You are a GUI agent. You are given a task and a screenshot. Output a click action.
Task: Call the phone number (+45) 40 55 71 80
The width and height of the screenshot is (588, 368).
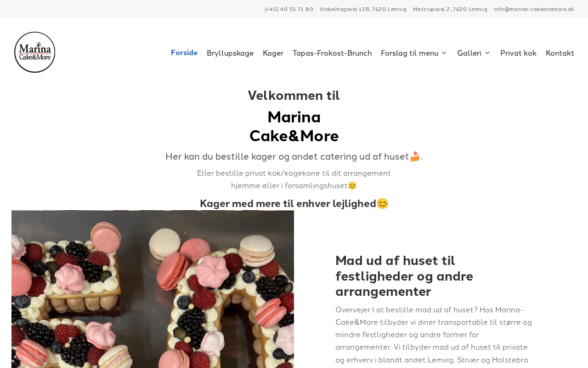[x=289, y=9]
